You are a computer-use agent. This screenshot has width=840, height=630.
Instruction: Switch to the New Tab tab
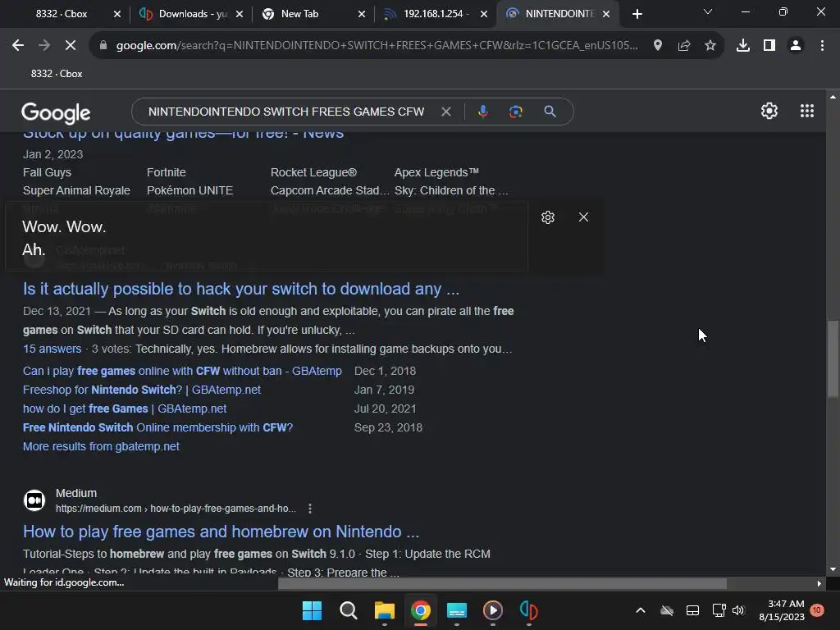tap(313, 14)
